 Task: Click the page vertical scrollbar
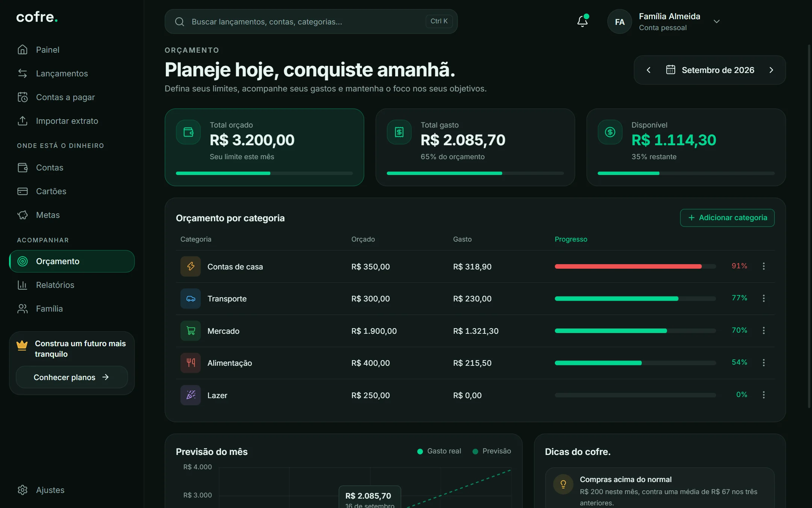tap(809, 226)
